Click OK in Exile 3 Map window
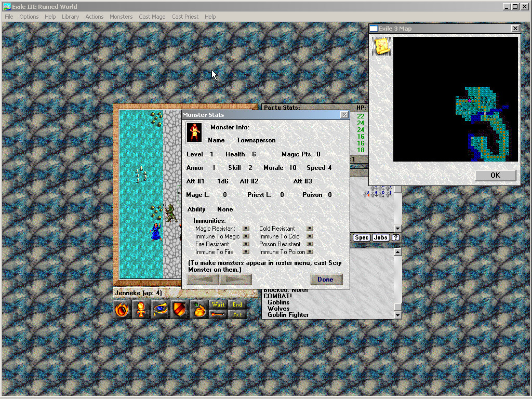 click(x=495, y=175)
